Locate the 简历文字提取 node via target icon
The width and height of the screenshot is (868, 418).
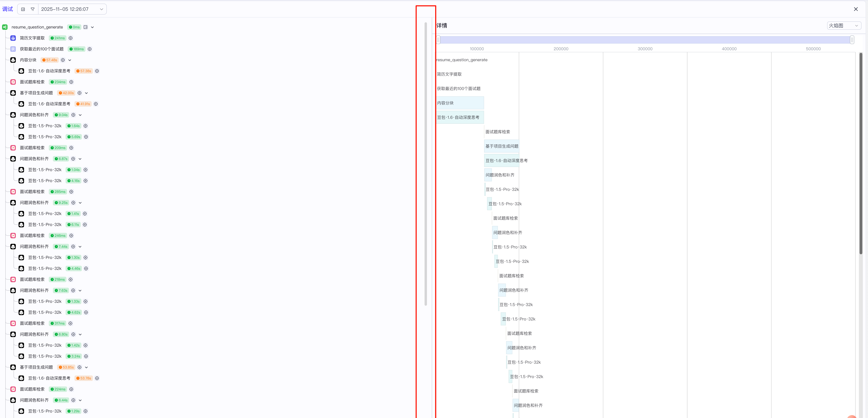click(71, 38)
